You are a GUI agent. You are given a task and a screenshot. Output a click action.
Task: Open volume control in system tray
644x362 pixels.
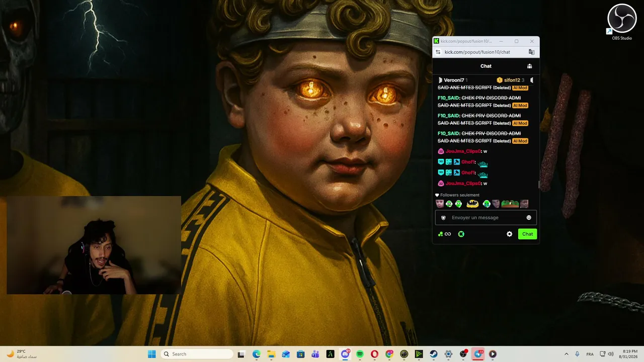click(611, 354)
